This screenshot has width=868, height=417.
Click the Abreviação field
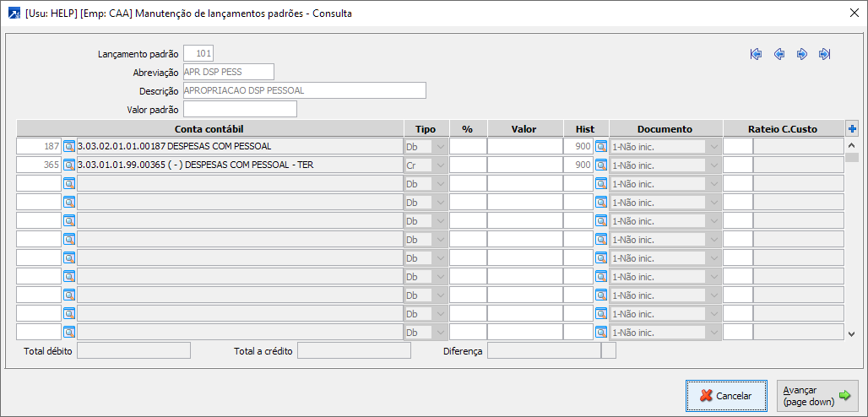coord(228,72)
